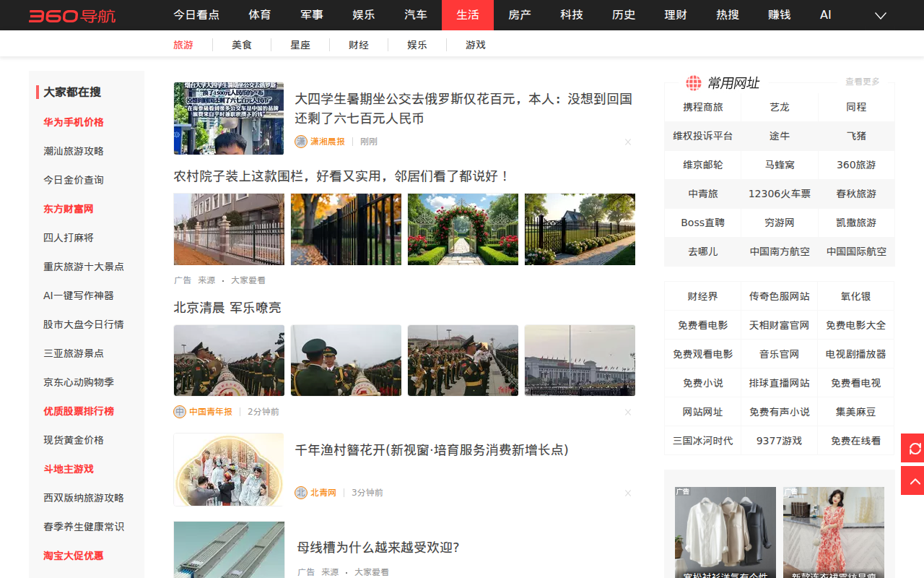
Task: Click the 中国青年报 source avatar icon
Action: click(x=180, y=412)
